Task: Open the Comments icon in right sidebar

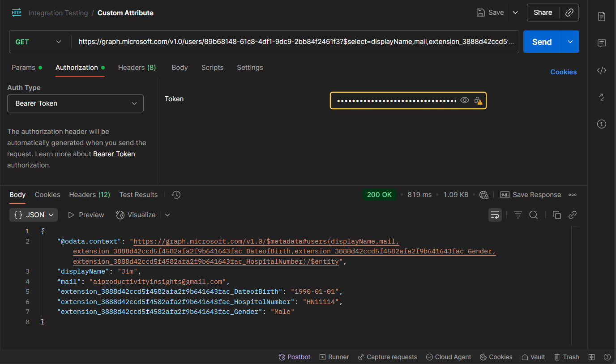Action: [x=602, y=43]
